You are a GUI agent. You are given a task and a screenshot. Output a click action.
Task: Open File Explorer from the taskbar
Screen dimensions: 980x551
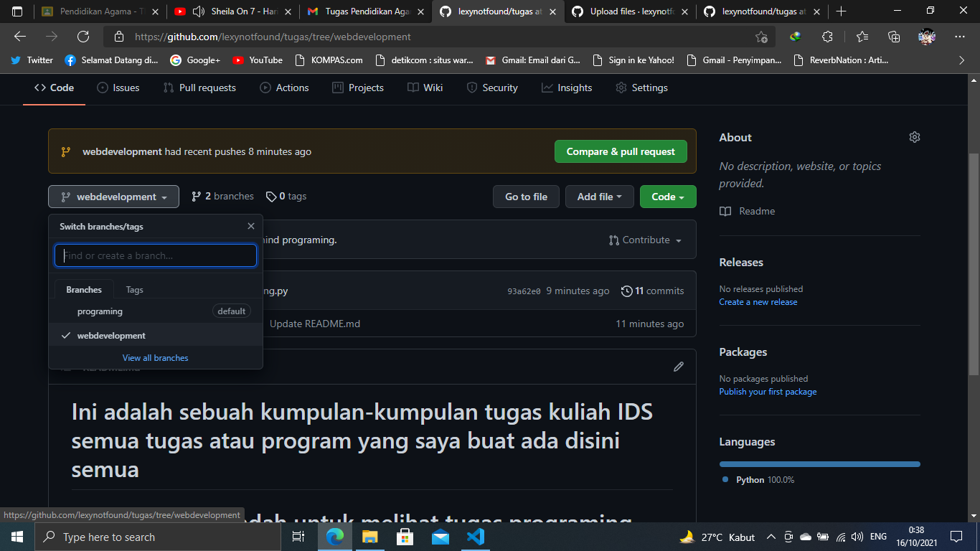(x=369, y=537)
